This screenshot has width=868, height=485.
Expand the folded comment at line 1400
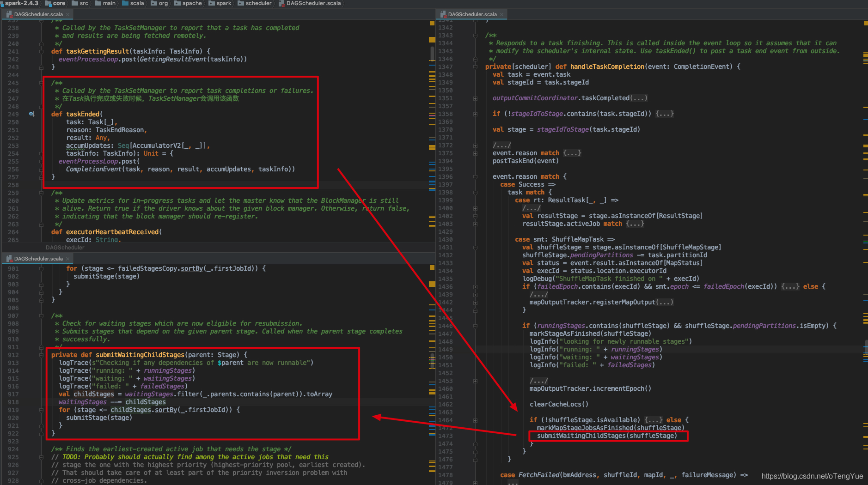[x=475, y=208]
